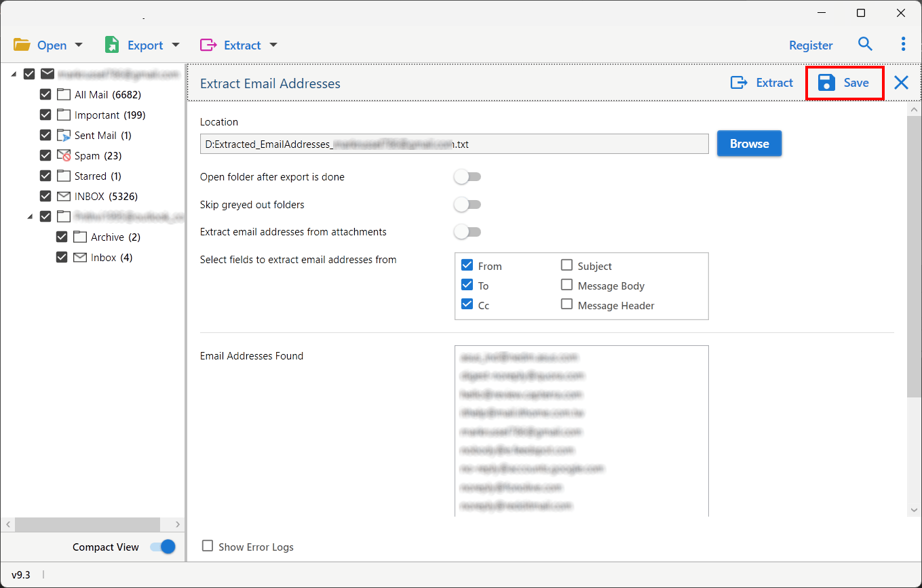Uncheck the Important folder checkbox
Image resolution: width=922 pixels, height=588 pixels.
[x=45, y=115]
